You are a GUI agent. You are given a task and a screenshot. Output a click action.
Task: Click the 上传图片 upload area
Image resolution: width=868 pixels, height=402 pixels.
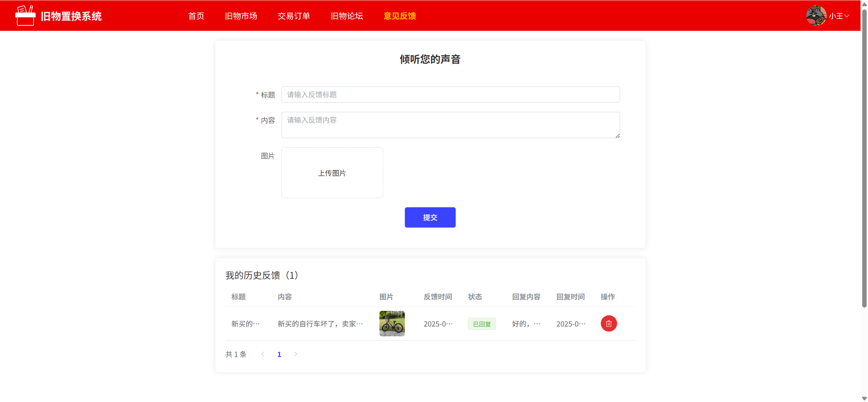332,173
